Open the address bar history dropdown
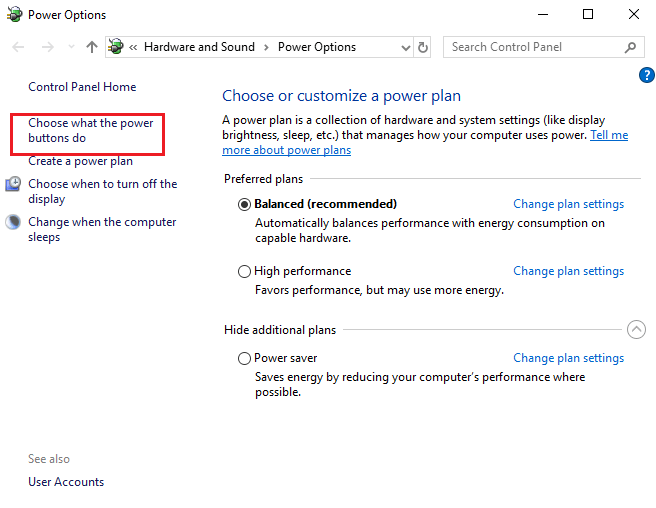The width and height of the screenshot is (656, 508). [x=404, y=47]
